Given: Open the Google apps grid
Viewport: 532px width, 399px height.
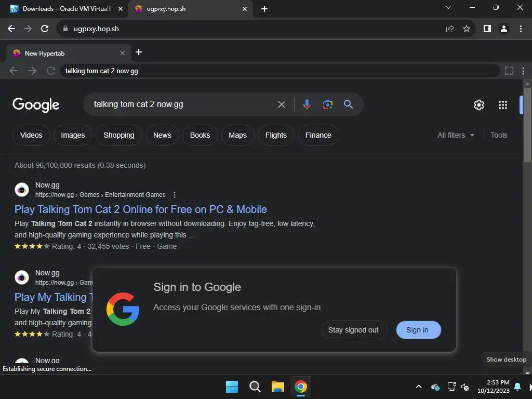Looking at the screenshot, I should 503,105.
